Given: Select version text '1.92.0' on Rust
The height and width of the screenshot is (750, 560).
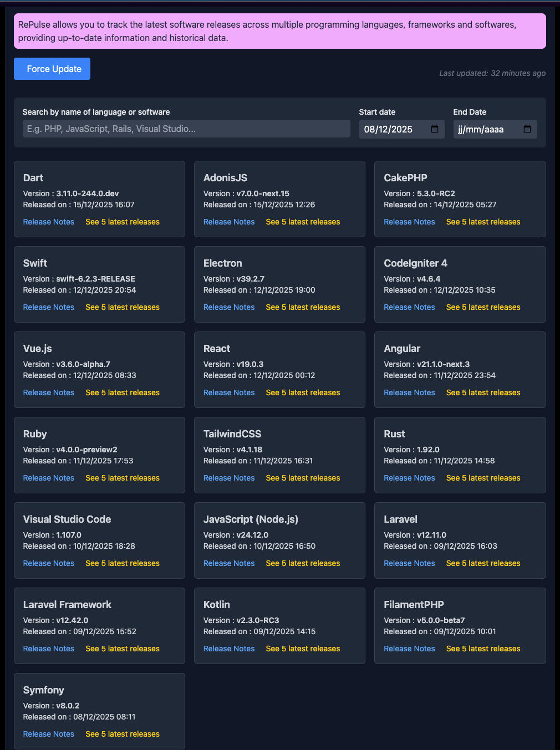Looking at the screenshot, I should (428, 450).
